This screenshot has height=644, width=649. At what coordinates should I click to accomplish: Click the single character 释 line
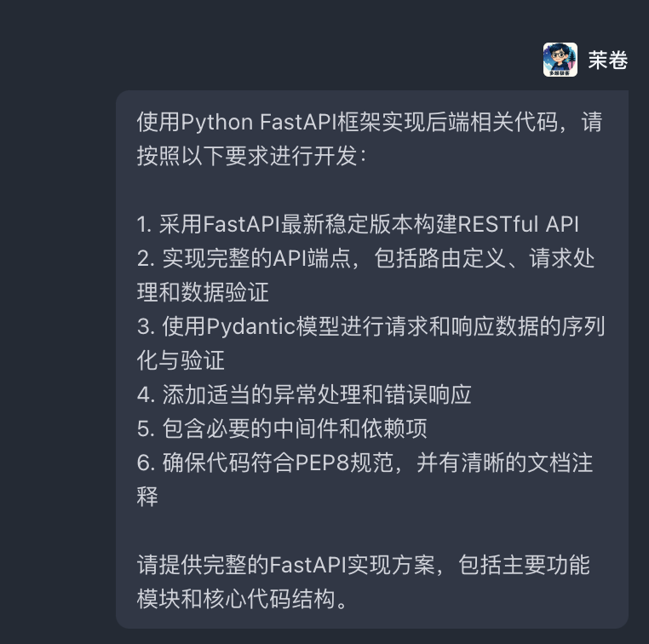(x=147, y=497)
